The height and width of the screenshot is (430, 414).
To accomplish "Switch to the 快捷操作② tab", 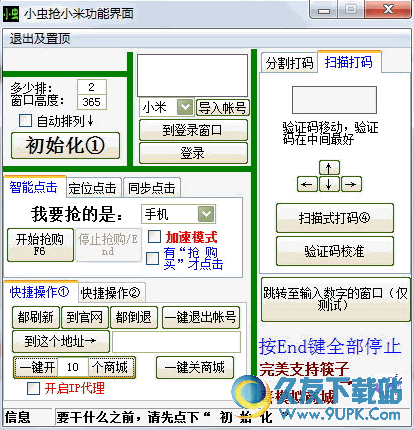I will (111, 293).
